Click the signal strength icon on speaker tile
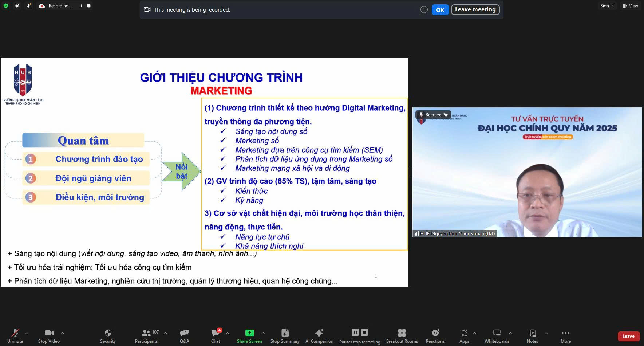This screenshot has height=346, width=644. point(416,233)
